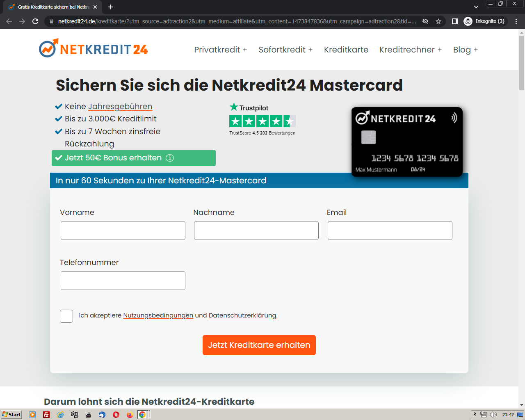Click the 'Darum lohnt sich' heading
The image size is (525, 420).
[x=149, y=402]
